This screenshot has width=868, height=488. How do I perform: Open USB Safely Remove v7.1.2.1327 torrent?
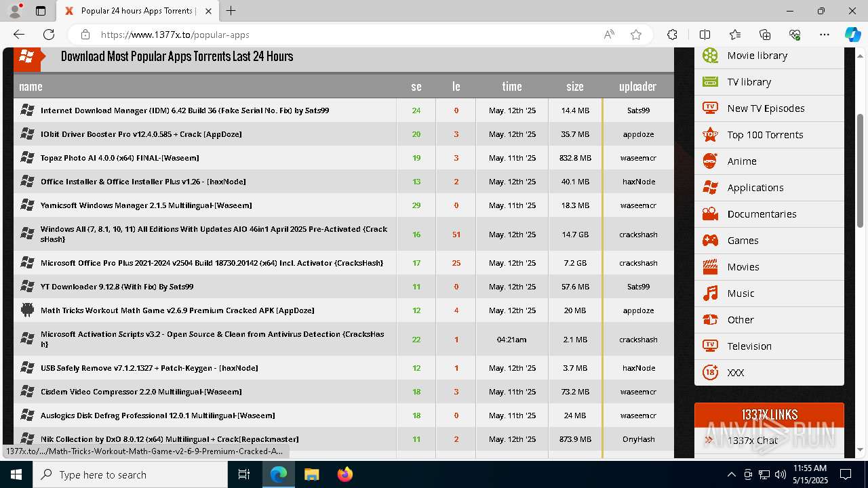149,368
